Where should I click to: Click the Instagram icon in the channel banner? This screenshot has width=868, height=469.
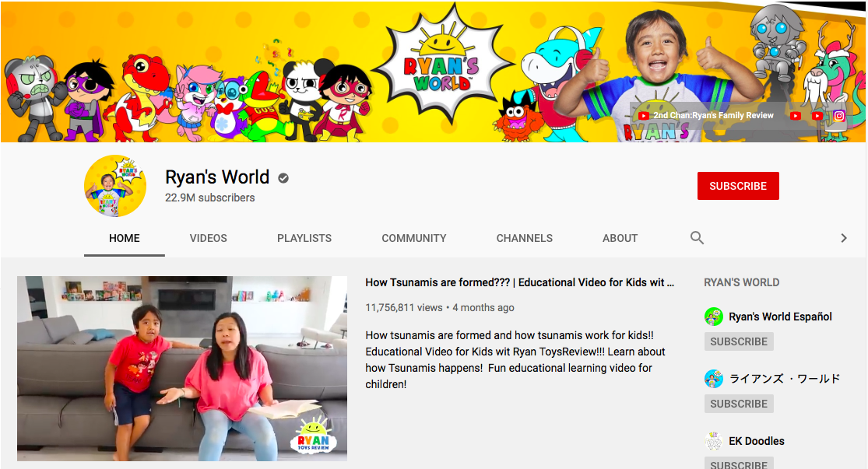[x=839, y=116]
